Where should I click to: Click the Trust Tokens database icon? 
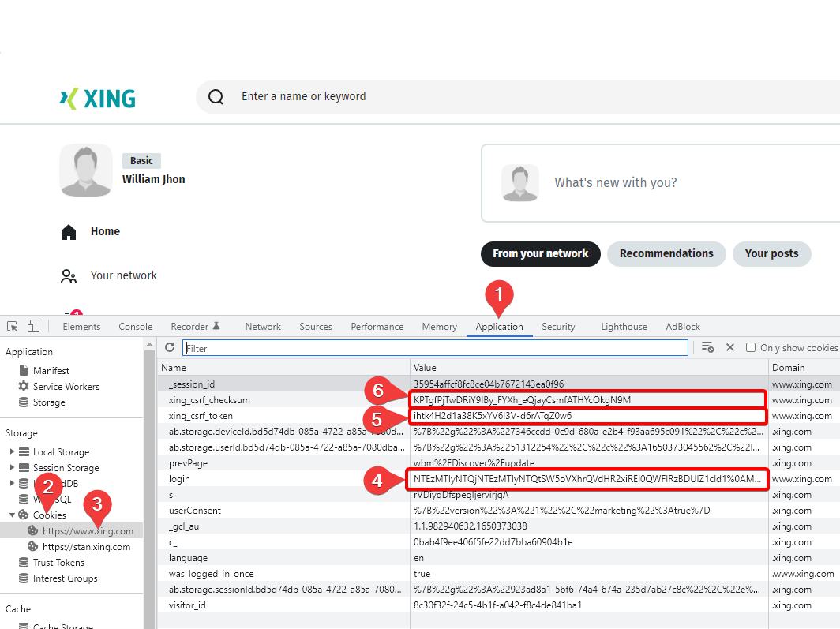(x=24, y=562)
